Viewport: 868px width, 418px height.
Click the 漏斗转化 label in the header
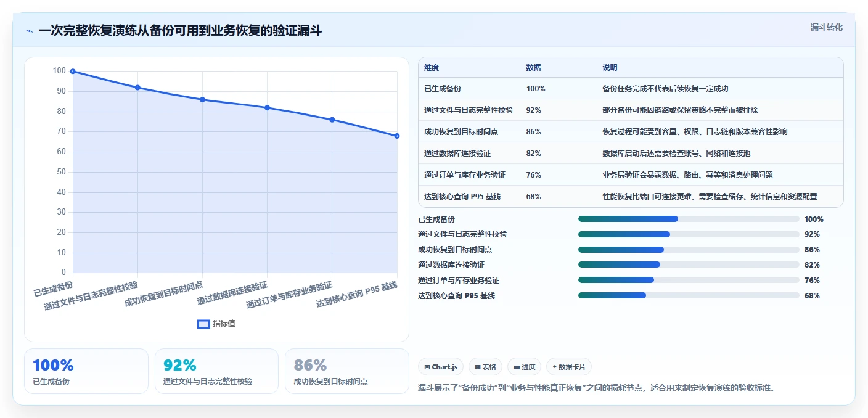pyautogui.click(x=826, y=27)
